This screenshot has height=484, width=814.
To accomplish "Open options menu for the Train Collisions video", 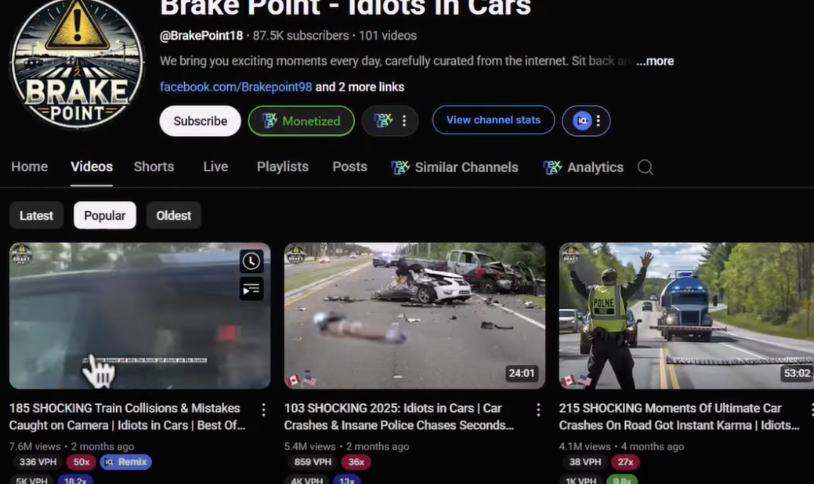I will [x=264, y=410].
